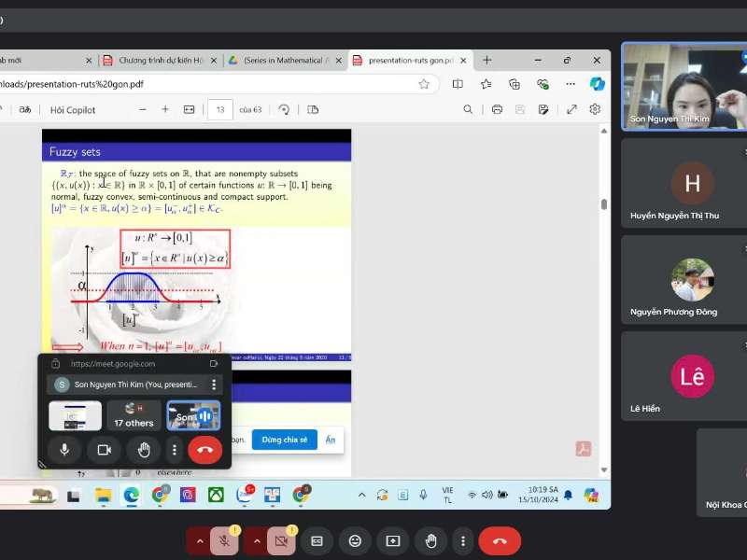Toggle raise hand in the bottom Meet bar
The image size is (747, 560).
click(430, 540)
